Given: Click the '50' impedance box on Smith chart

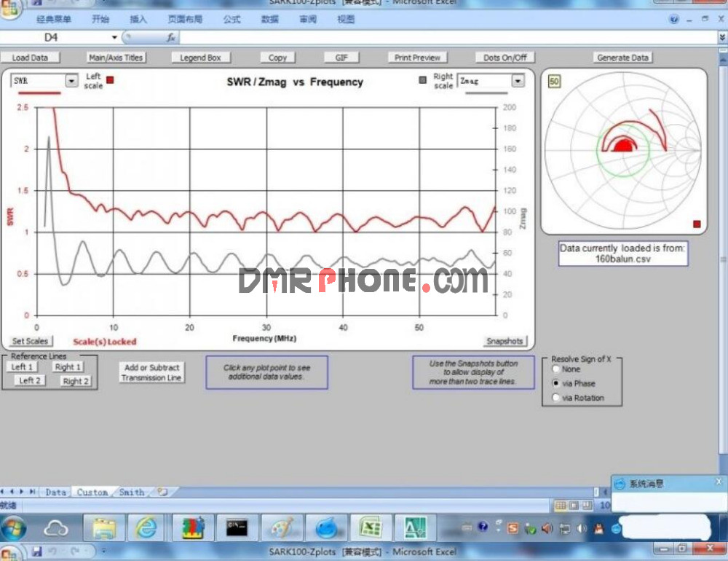Looking at the screenshot, I should point(554,82).
